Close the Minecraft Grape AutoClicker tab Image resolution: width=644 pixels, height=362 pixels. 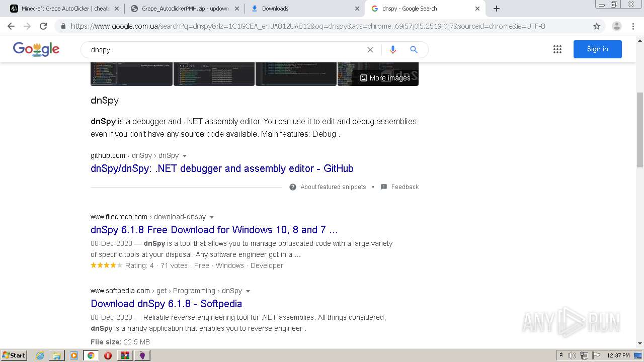[x=117, y=9]
